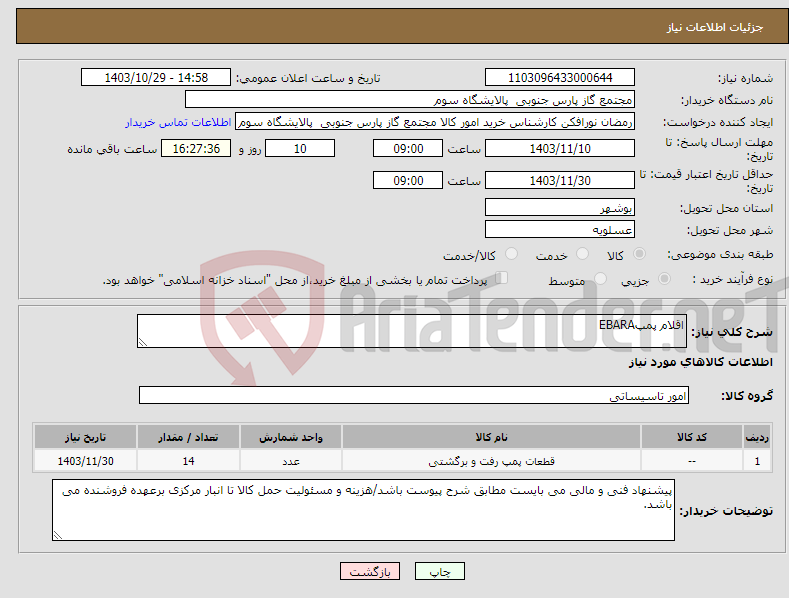Click the request creator field رمضان نورافکن

coord(435,122)
